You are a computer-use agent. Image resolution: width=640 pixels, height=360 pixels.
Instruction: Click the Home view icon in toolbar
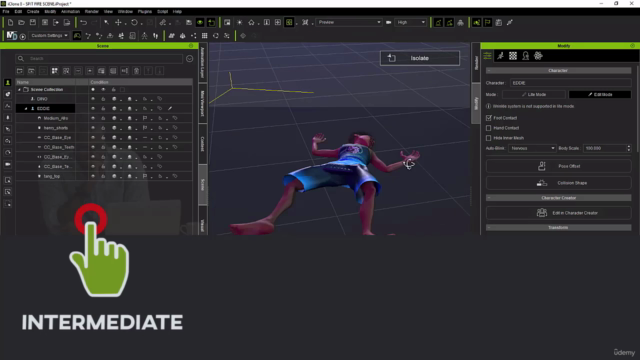251,22
